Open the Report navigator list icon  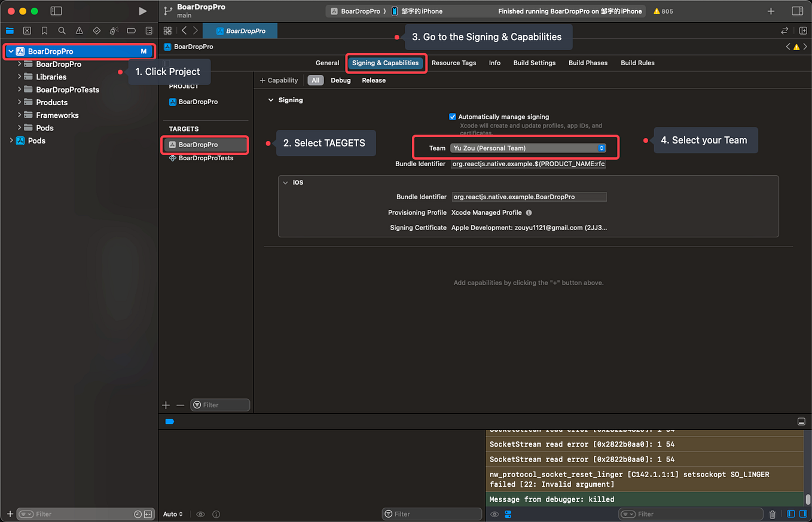tap(148, 30)
